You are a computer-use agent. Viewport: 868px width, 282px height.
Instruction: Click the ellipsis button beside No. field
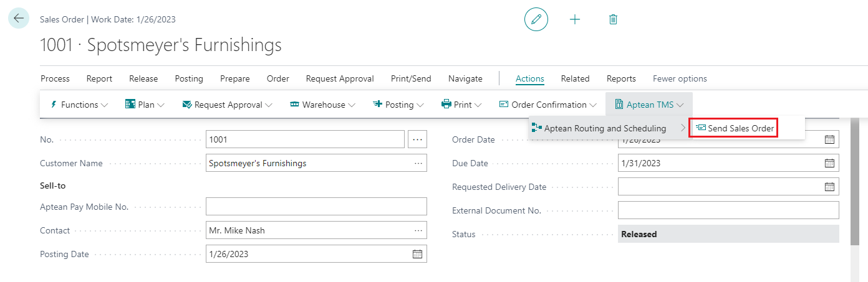(417, 139)
